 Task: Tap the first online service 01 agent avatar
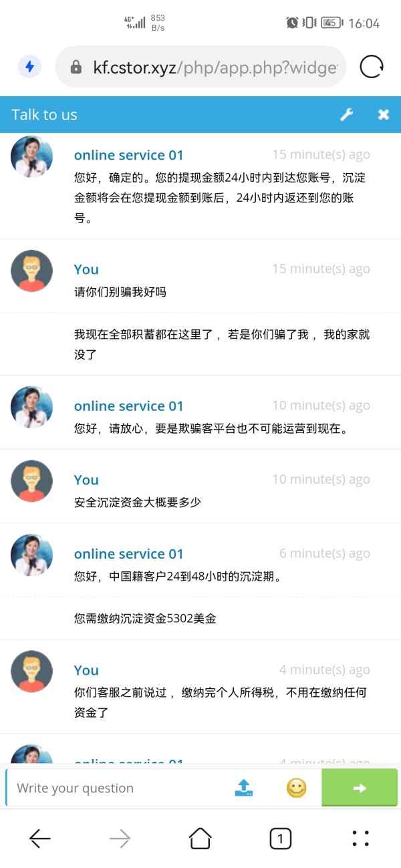31,157
